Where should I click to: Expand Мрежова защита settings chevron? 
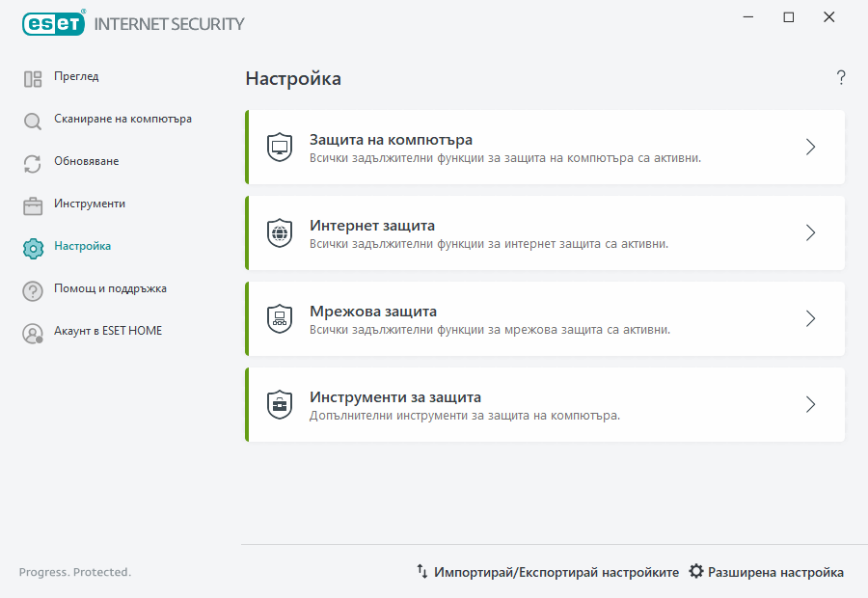810,317
